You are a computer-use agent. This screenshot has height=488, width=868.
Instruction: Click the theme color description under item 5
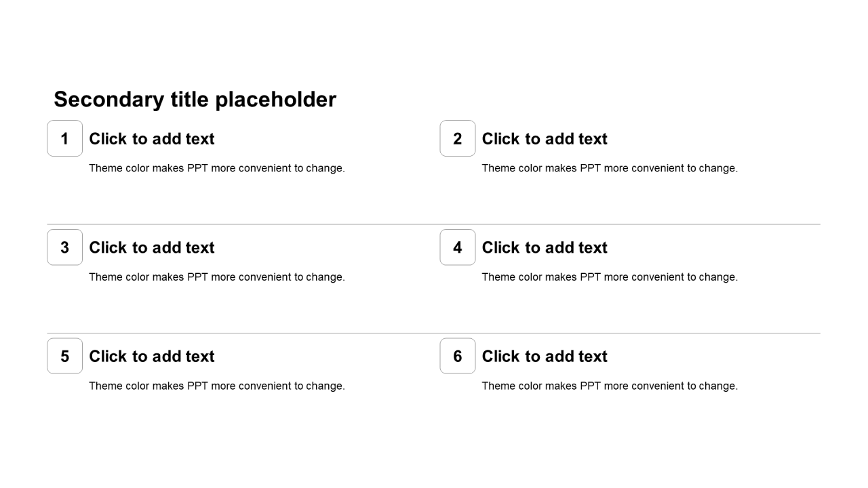(217, 386)
